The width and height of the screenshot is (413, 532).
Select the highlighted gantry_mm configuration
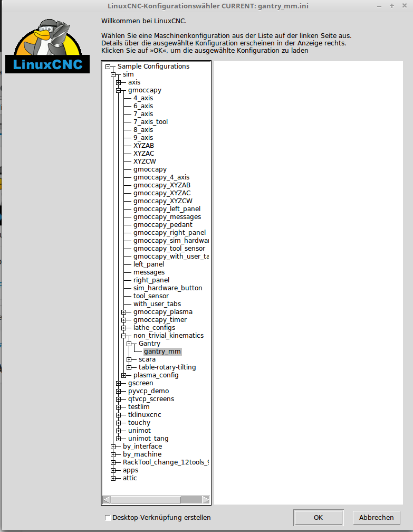pos(162,351)
